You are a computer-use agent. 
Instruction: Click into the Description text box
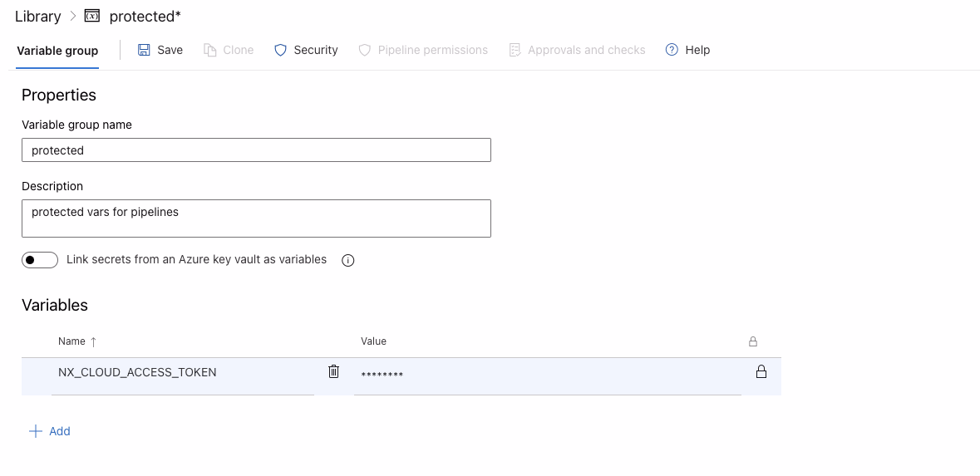[x=256, y=218]
